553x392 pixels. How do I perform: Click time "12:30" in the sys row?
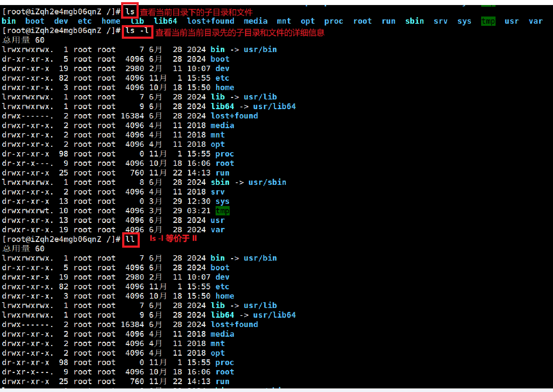coord(199,201)
